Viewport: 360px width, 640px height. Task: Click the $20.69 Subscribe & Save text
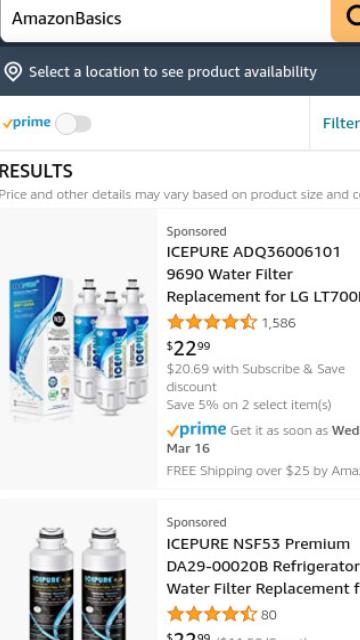(x=256, y=378)
